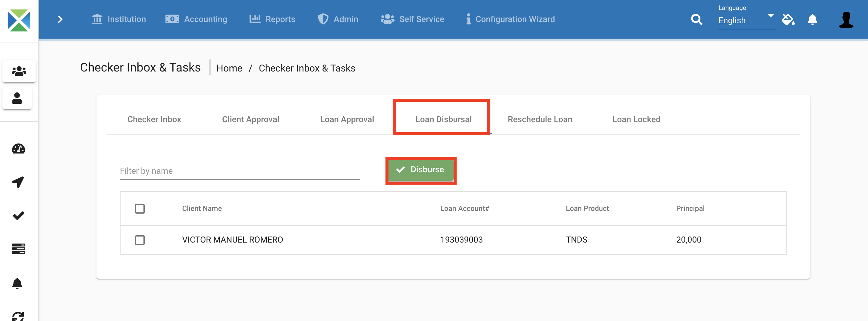The width and height of the screenshot is (868, 321).
Task: Open the theme paint bucket icon
Action: click(788, 20)
